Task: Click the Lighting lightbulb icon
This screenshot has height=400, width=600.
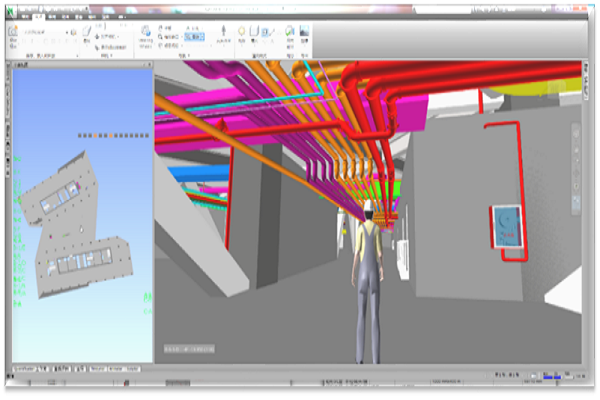Action: coord(242,33)
